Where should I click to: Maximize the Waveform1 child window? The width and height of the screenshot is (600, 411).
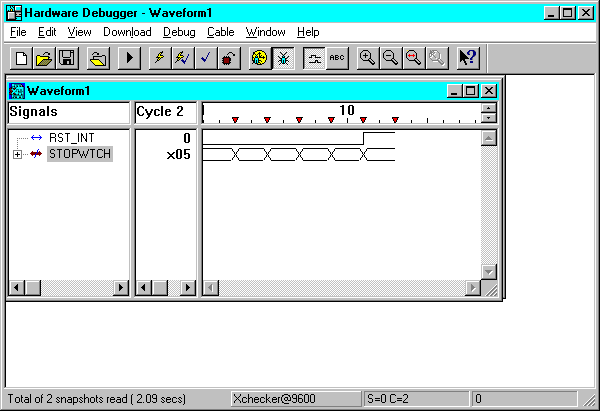pos(470,91)
